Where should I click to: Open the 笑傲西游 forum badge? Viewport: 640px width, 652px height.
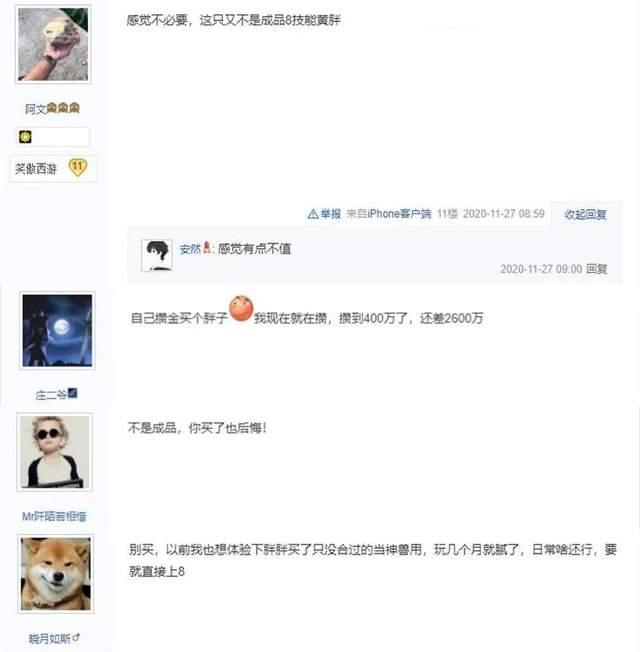(36, 168)
